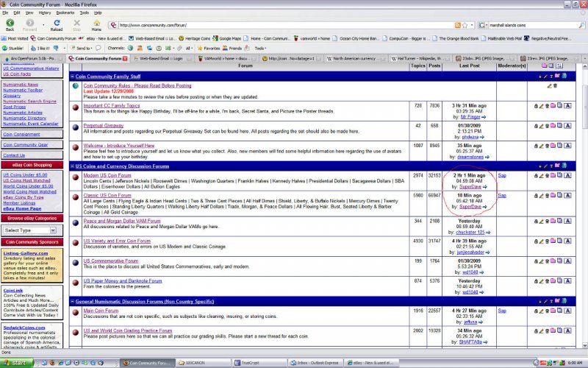Viewport: 588px width, 368px height.
Task: Click the Stumble! toolbar button
Action: (x=12, y=49)
